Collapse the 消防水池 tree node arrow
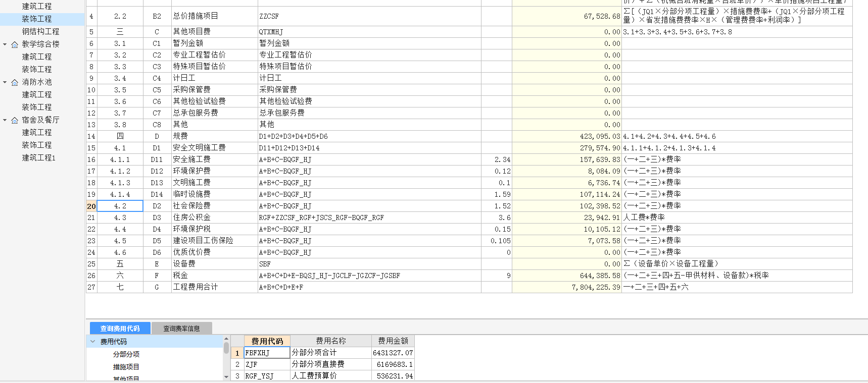The image size is (868, 383). (5, 82)
